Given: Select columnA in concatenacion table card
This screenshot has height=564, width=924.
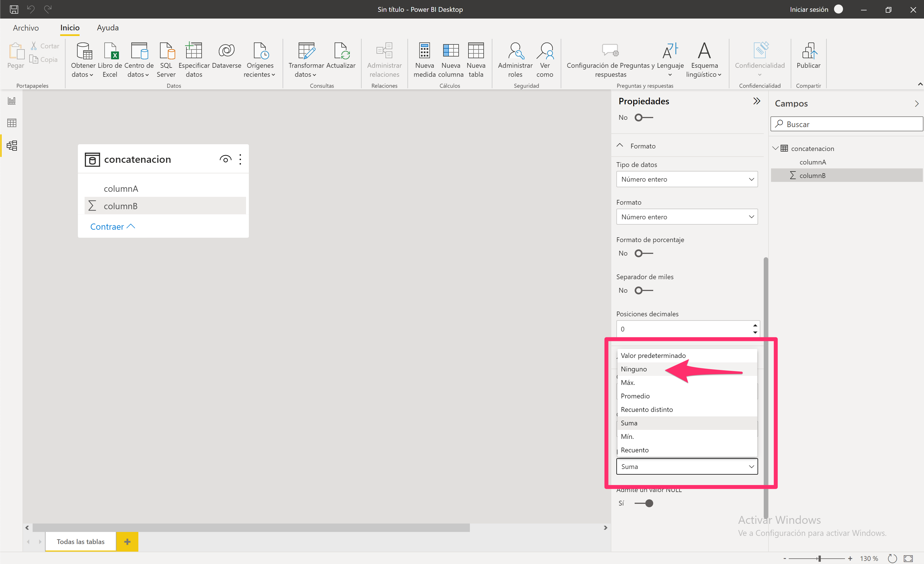Looking at the screenshot, I should (165, 189).
